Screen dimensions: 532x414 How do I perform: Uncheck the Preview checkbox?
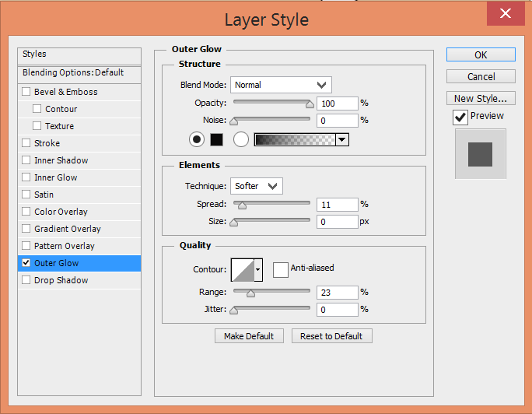coord(460,117)
